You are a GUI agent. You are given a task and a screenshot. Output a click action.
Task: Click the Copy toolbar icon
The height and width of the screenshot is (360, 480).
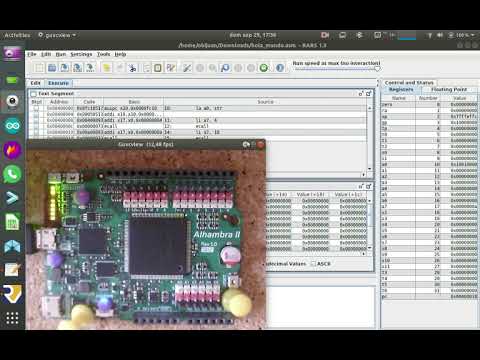pos(146,68)
